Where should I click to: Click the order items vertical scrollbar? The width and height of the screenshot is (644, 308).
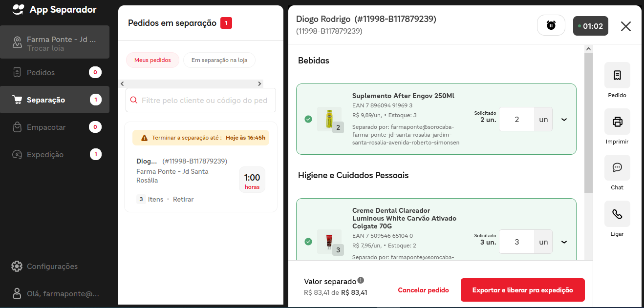(x=588, y=122)
